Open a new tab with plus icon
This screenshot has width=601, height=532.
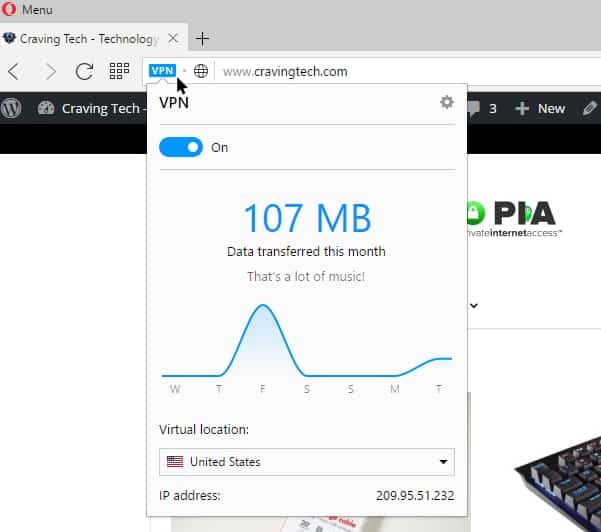(202, 38)
